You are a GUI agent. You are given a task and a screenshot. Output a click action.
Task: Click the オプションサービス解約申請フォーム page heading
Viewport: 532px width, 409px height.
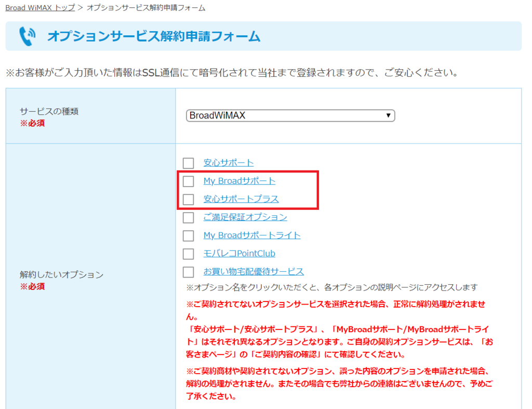154,36
